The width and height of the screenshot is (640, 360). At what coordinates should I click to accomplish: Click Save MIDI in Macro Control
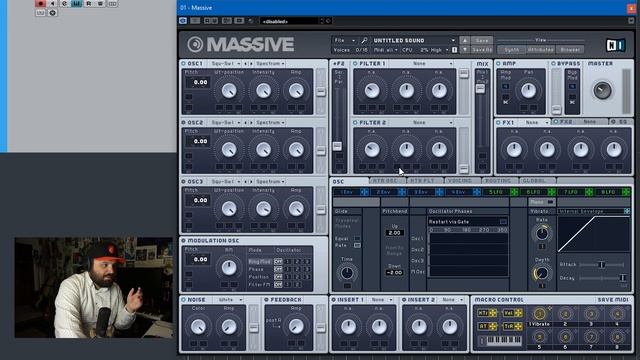pos(613,300)
